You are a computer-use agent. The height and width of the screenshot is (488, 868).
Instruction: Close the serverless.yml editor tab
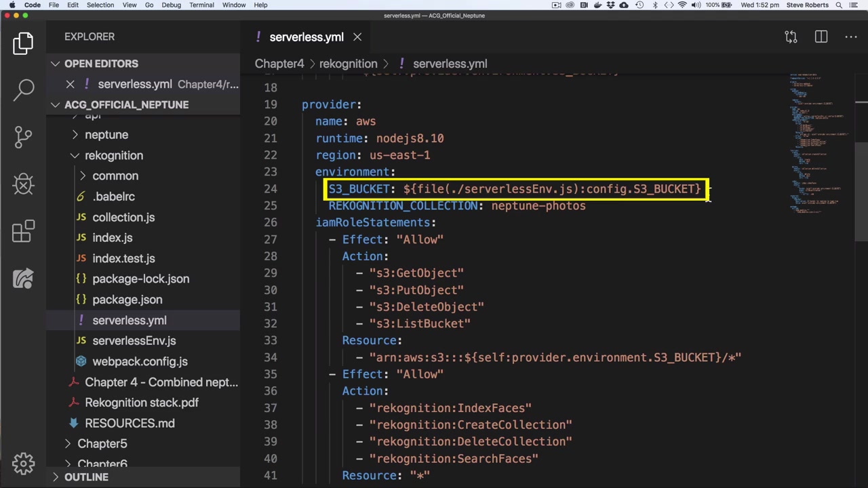357,37
